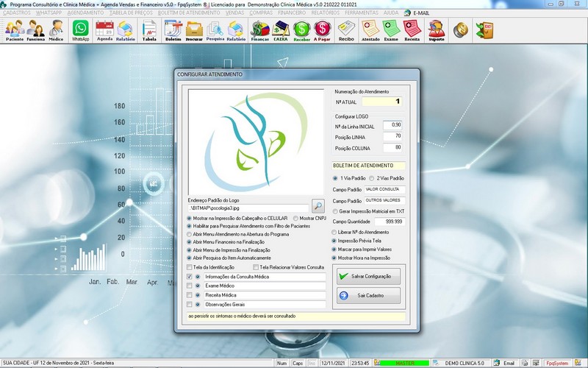Check Tela Relacionar Valores Consulta checkbox

[256, 267]
